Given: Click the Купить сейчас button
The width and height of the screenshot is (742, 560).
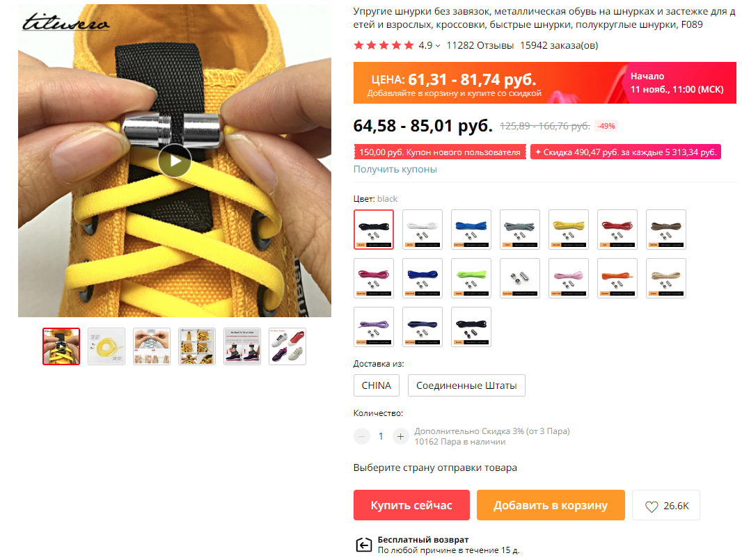Looking at the screenshot, I should (411, 505).
